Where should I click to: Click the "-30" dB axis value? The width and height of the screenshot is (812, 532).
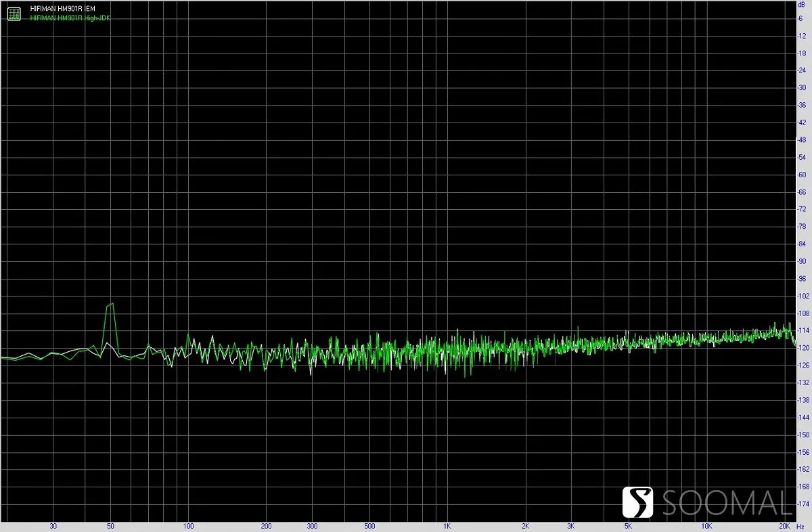point(800,87)
